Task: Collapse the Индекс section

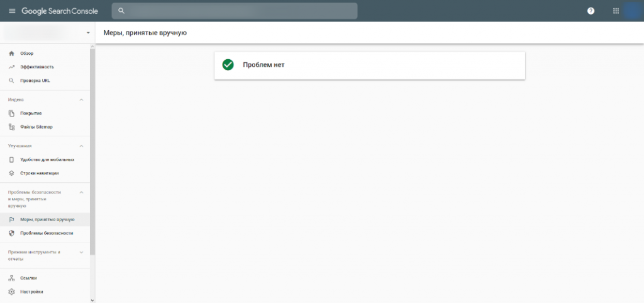Action: click(81, 100)
